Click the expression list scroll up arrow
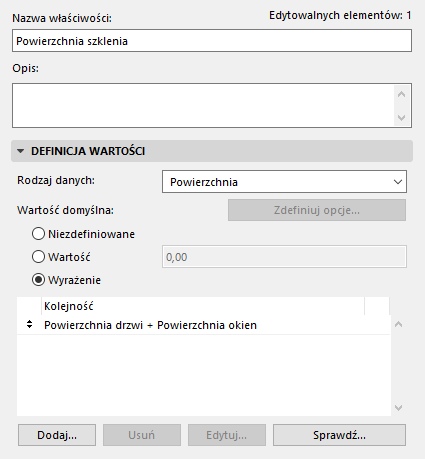 [x=399, y=324]
